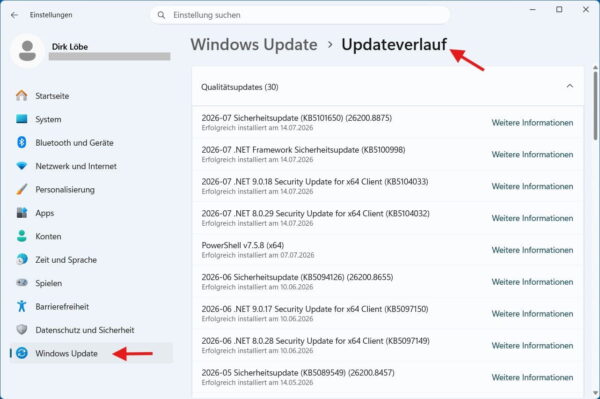The width and height of the screenshot is (600, 399).
Task: Click the Netzwerk wifi icon
Action: tap(22, 166)
